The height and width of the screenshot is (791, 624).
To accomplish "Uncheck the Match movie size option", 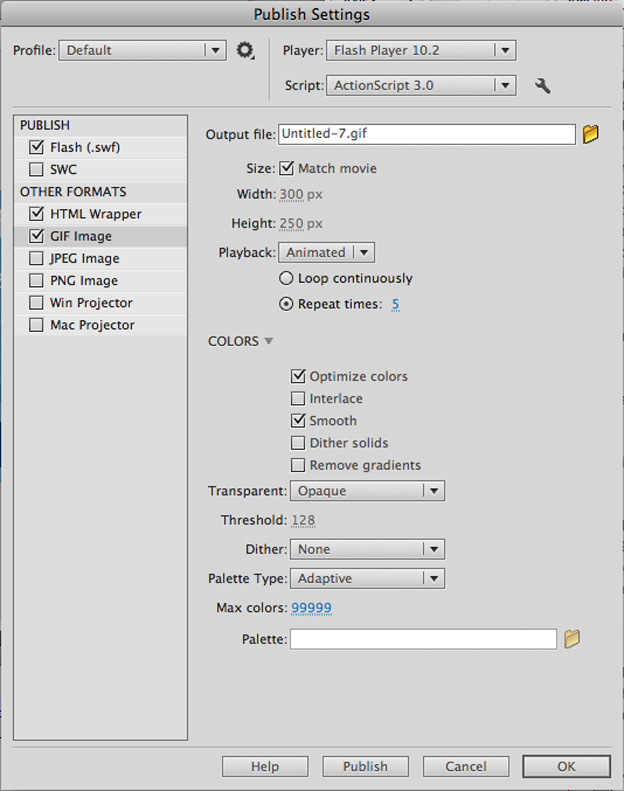I will click(287, 169).
